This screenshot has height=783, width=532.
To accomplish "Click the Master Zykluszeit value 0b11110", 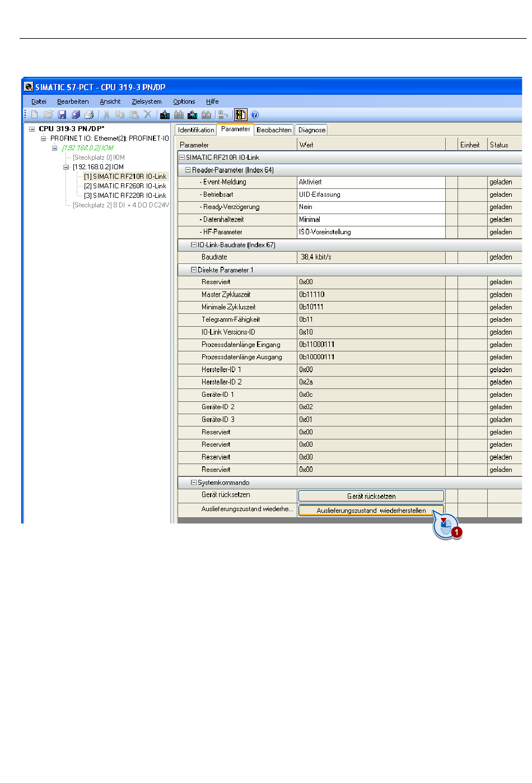I will pyautogui.click(x=371, y=295).
